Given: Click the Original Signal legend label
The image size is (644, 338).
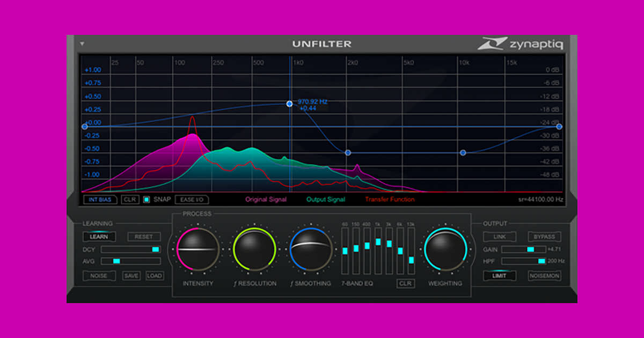Looking at the screenshot, I should tap(266, 200).
